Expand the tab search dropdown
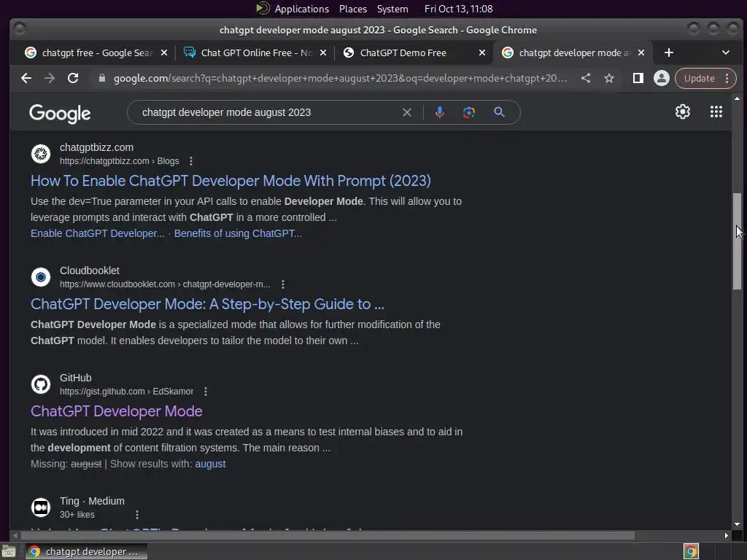 tap(726, 52)
